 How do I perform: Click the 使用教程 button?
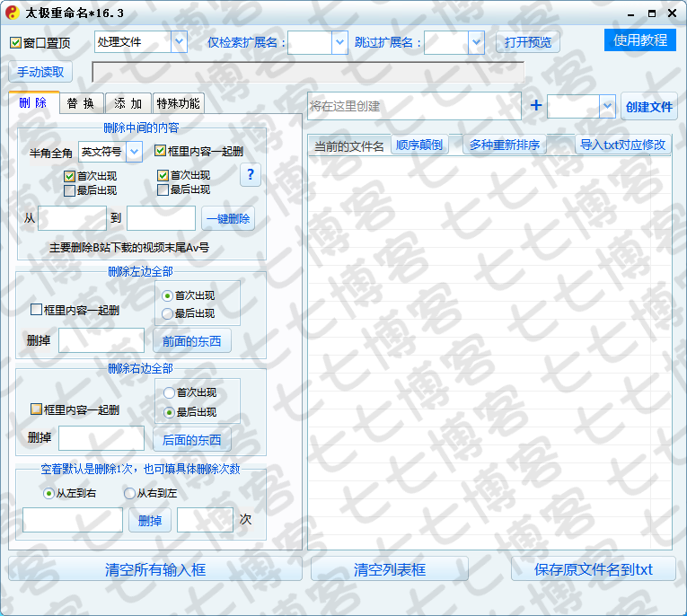(x=640, y=40)
